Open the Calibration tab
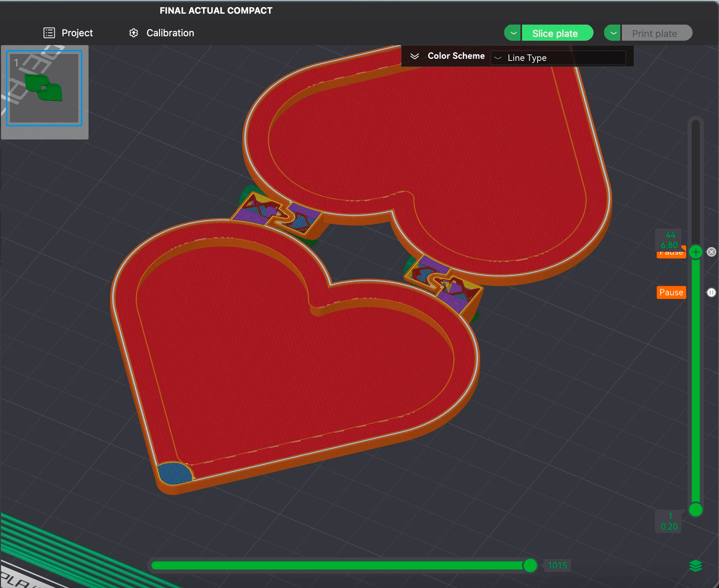The width and height of the screenshot is (719, 588). [x=170, y=33]
